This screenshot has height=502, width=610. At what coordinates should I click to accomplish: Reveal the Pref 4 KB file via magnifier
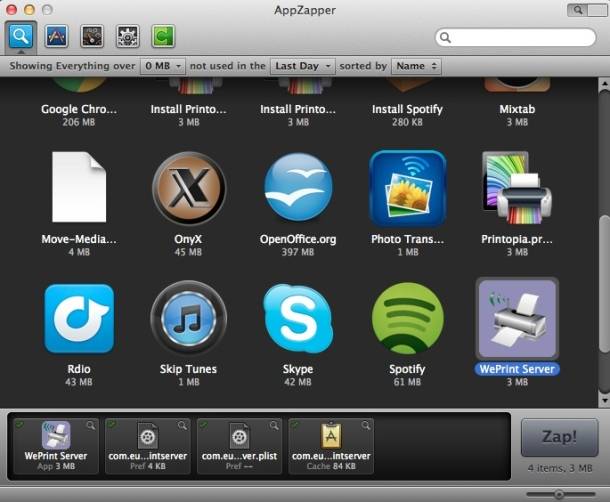click(182, 425)
